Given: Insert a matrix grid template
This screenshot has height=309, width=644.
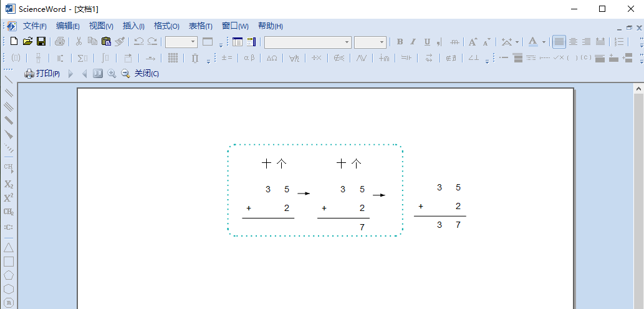Looking at the screenshot, I should 173,58.
